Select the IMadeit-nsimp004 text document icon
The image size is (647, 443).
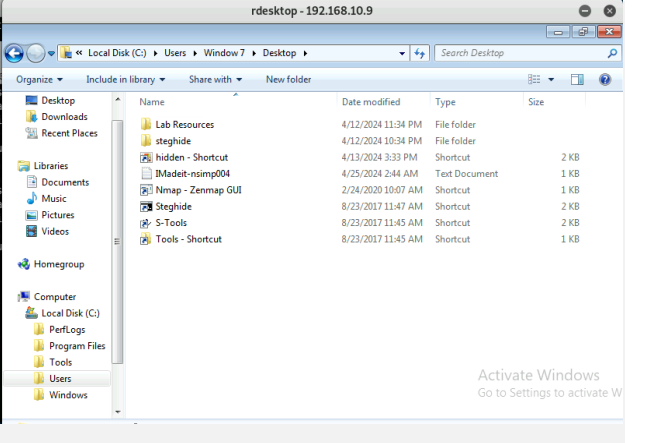click(x=146, y=174)
